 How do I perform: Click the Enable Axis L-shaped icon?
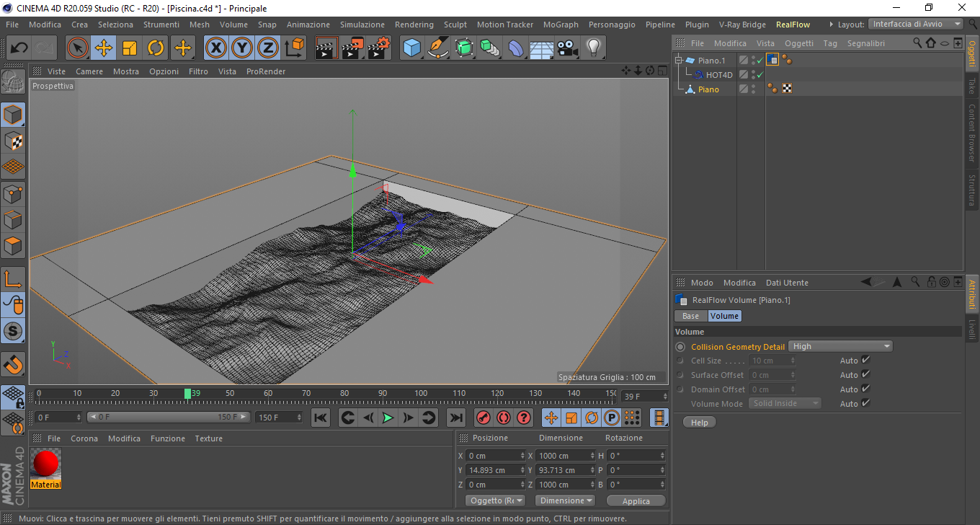click(13, 278)
